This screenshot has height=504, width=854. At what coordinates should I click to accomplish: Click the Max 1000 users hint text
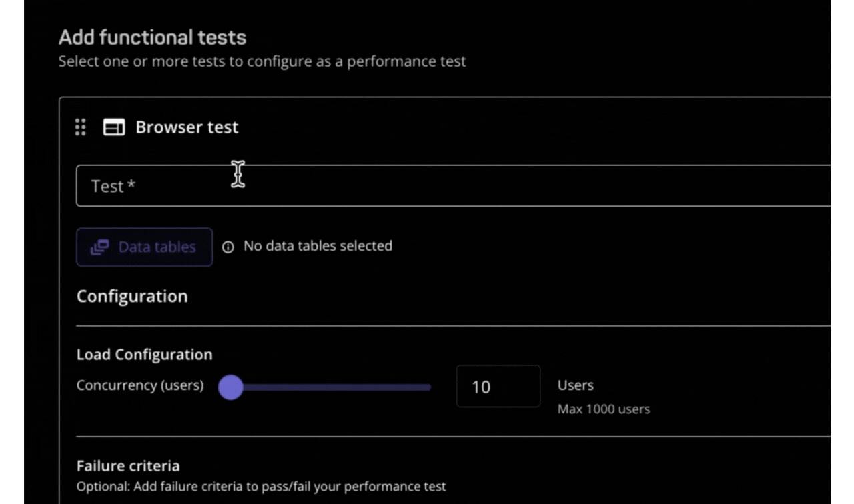point(603,409)
